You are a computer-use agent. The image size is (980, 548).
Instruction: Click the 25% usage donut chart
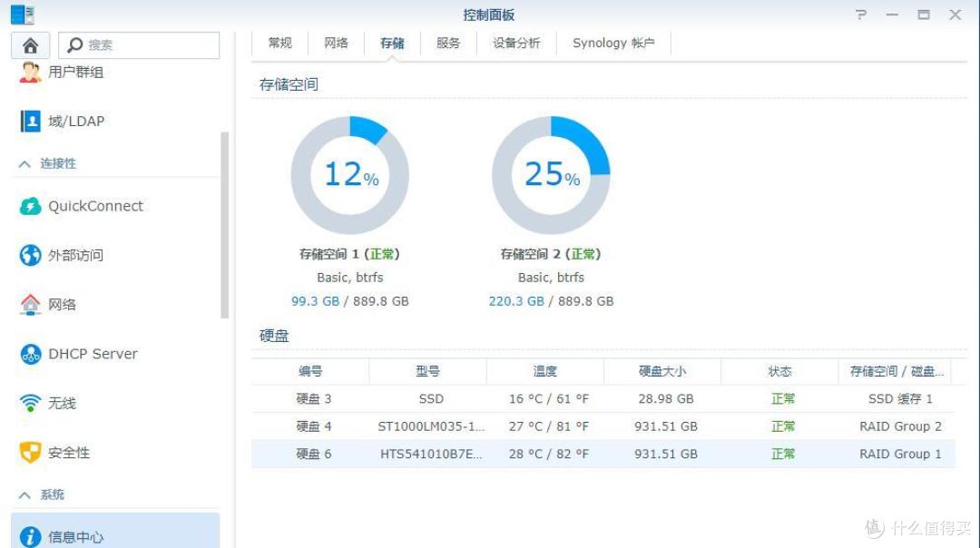(x=551, y=175)
